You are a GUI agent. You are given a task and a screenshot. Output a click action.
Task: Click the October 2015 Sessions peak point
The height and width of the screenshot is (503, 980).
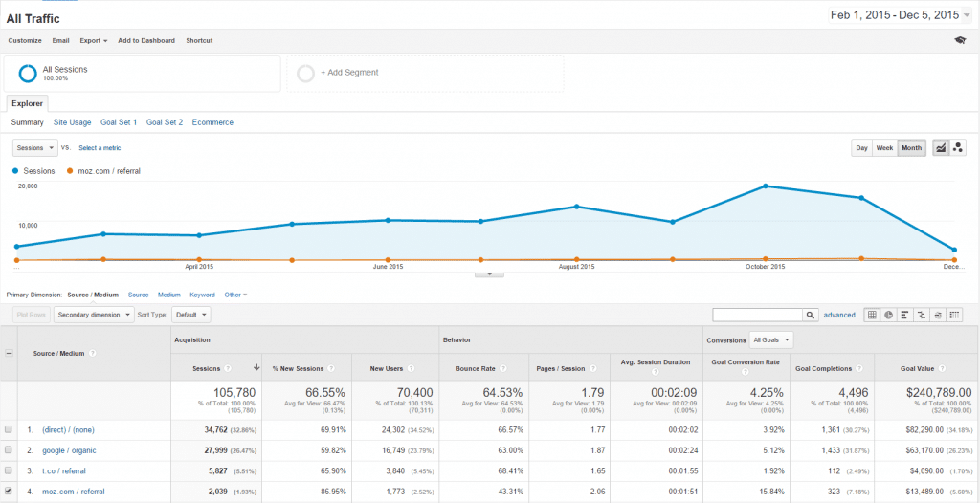[765, 186]
